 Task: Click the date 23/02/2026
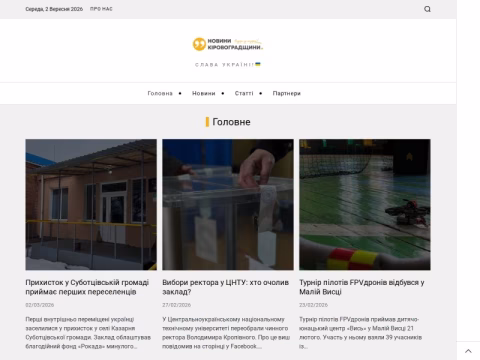[313, 305]
